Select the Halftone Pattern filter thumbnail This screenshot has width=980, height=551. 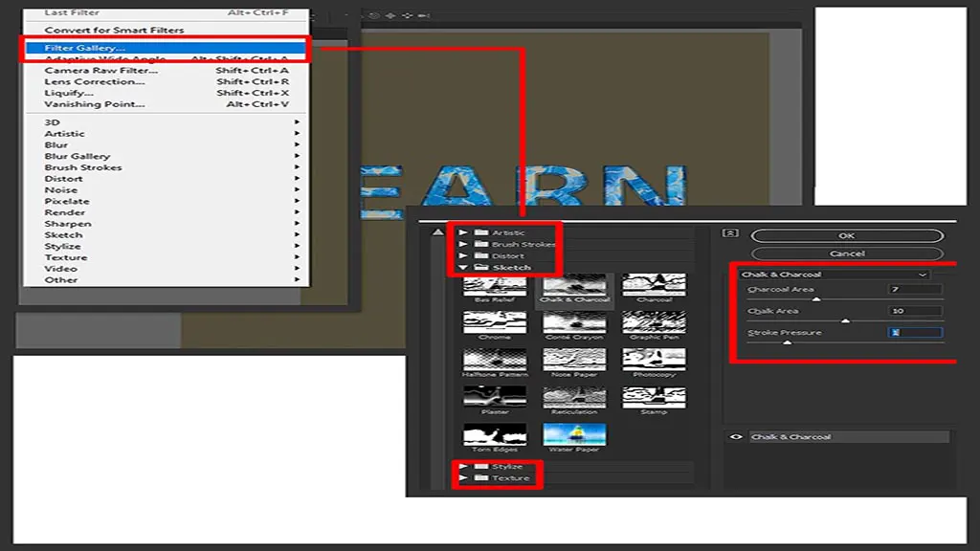[495, 364]
